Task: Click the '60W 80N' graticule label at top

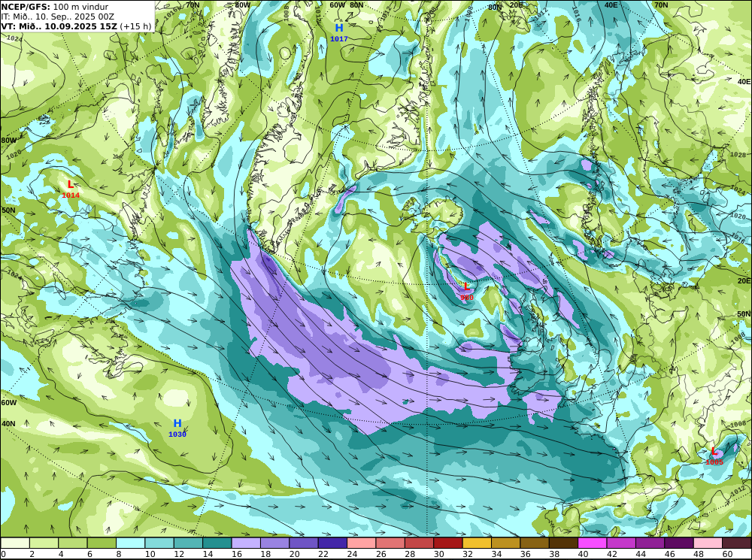Action: [346, 5]
